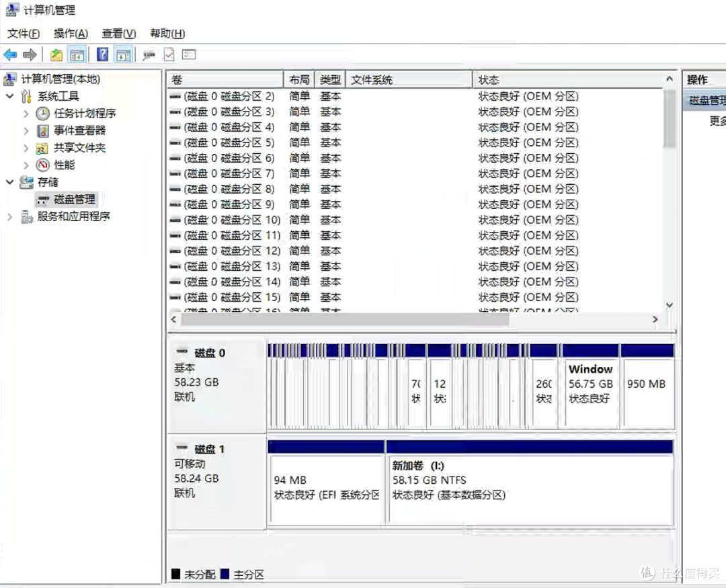Toggle the Show/Hide Console Tree icon
Viewport: 726px width, 588px height.
[x=77, y=55]
